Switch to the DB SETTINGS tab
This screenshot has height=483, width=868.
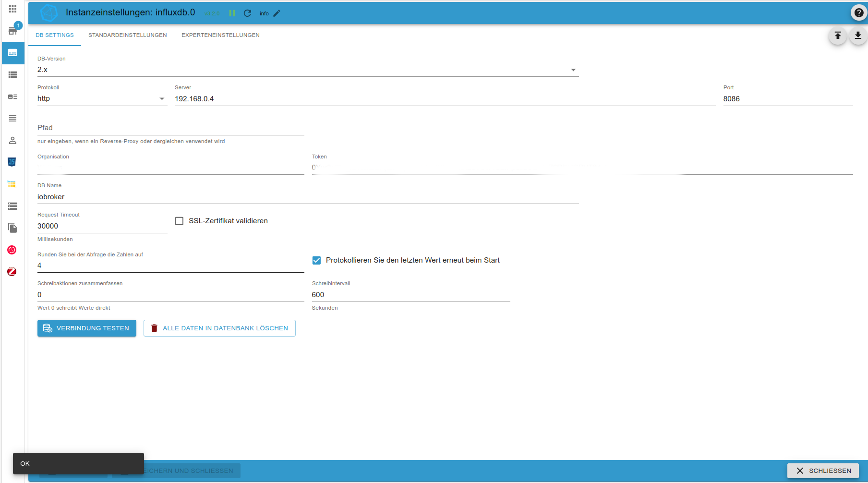click(55, 35)
